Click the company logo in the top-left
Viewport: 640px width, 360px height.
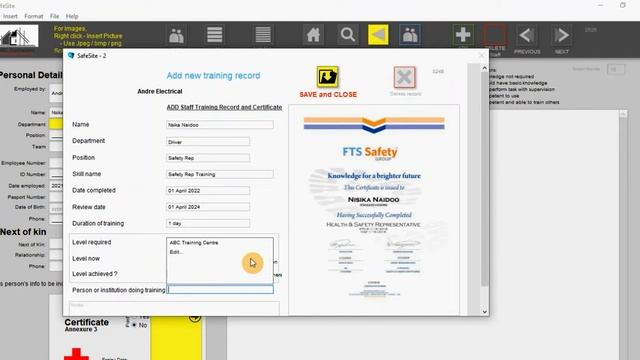[19, 37]
